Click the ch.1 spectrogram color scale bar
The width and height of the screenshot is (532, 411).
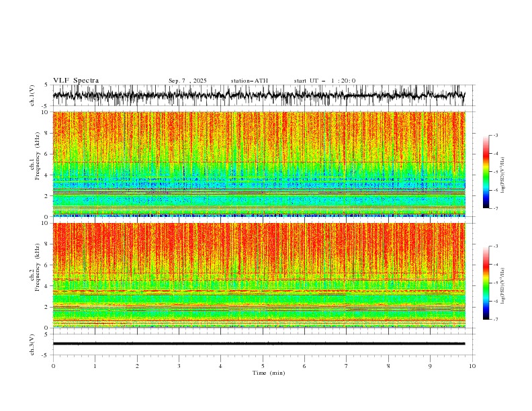[486, 172]
